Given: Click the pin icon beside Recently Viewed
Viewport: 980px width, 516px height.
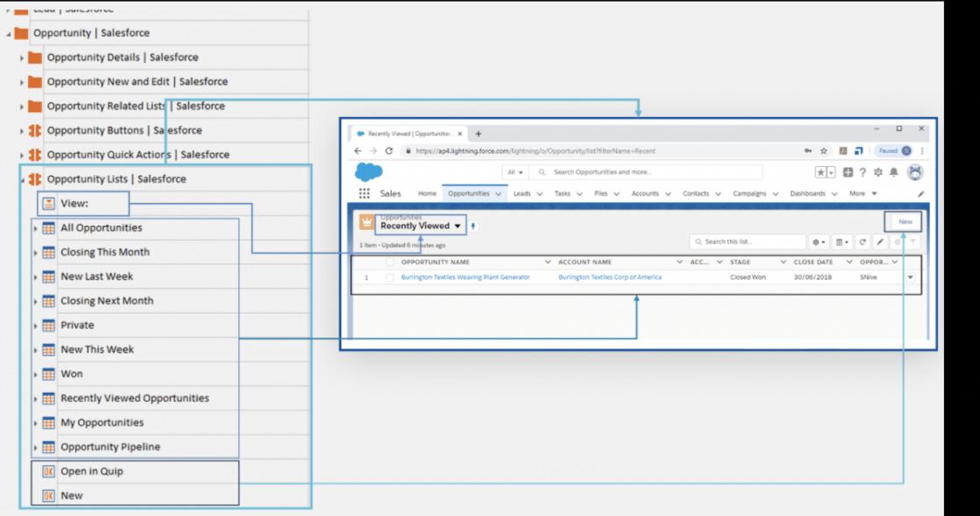Looking at the screenshot, I should [x=473, y=226].
